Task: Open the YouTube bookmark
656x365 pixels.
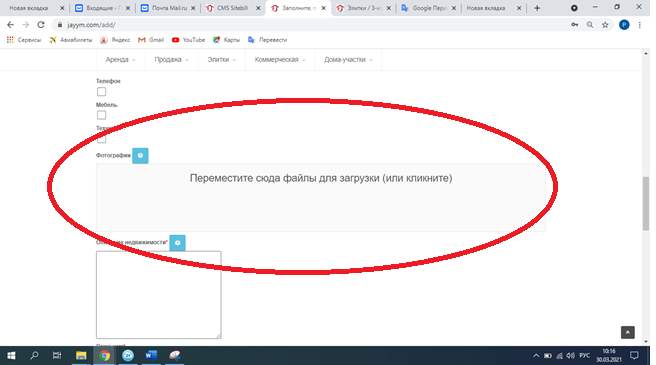Action: [188, 40]
